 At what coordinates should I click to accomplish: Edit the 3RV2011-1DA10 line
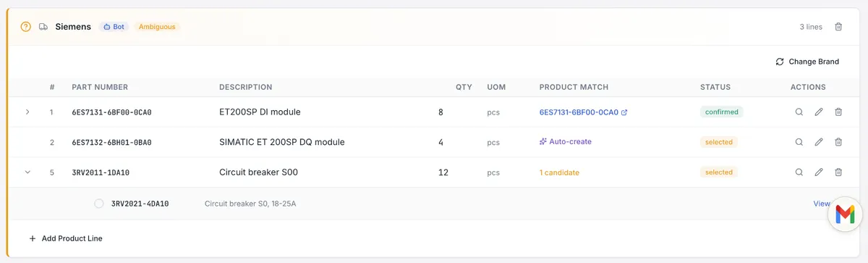point(819,172)
